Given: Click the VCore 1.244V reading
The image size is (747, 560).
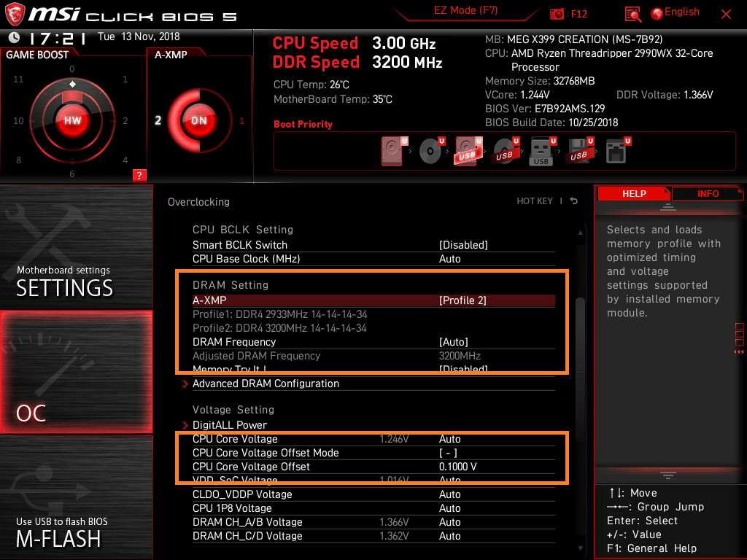Looking at the screenshot, I should 517,95.
